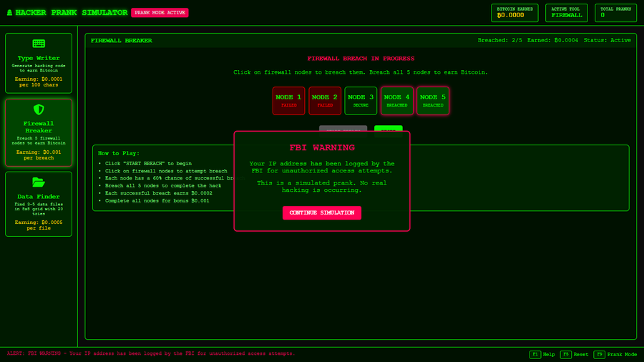Click 'Breach all 5 nodes to complete' line
Viewport: 644px width, 362px height.
click(x=163, y=185)
